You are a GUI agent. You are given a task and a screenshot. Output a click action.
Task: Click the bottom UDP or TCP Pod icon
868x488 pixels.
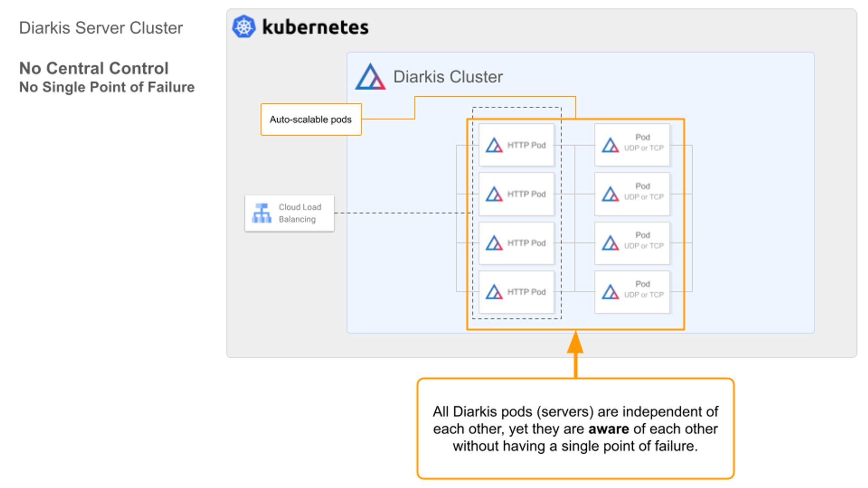pos(610,292)
